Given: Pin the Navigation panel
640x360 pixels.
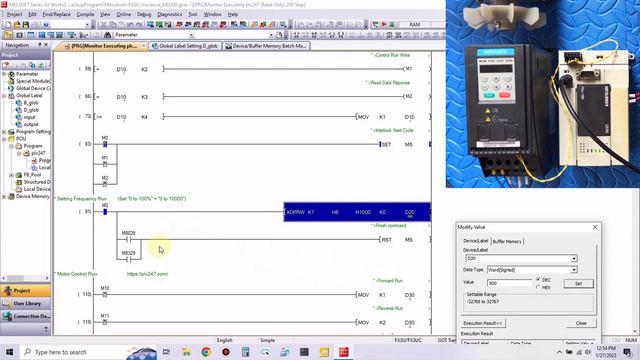Looking at the screenshot, I should point(40,44).
